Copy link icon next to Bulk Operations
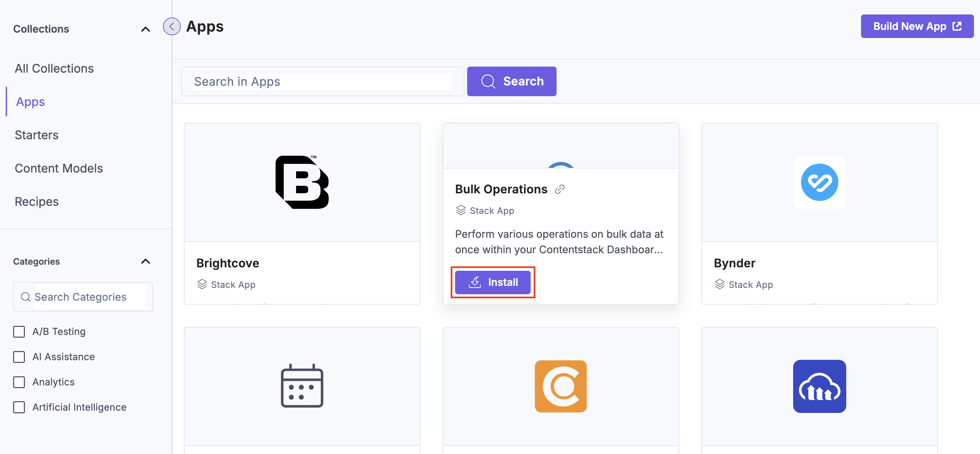The width and height of the screenshot is (980, 454). pos(560,189)
